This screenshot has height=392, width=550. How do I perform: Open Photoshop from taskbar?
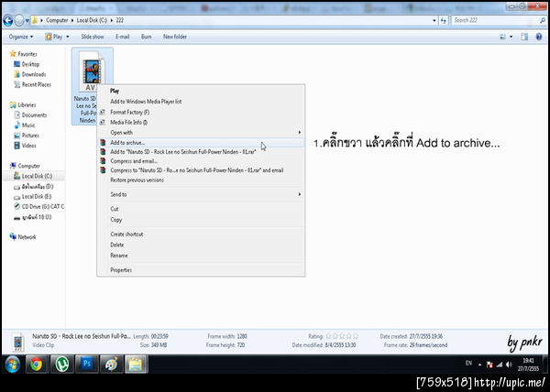pyautogui.click(x=87, y=365)
